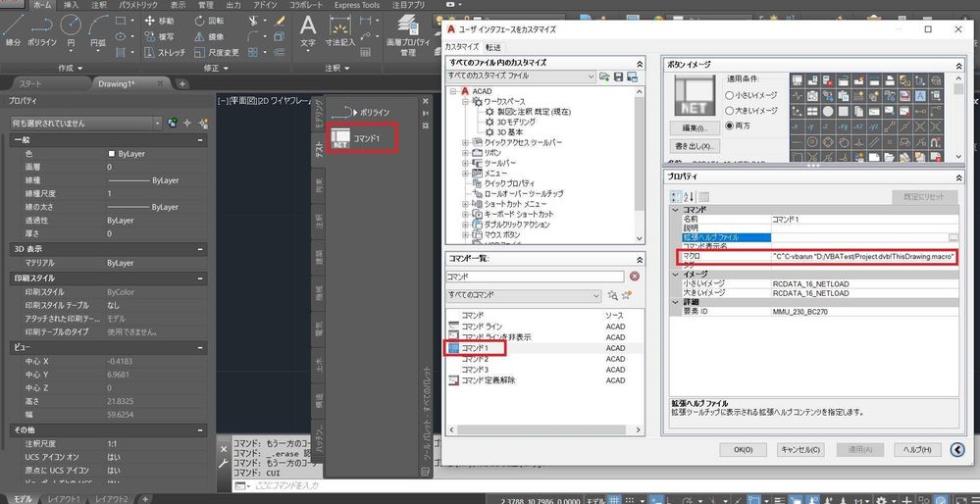The width and height of the screenshot is (980, 504).
Task: Expand the リボン tree node
Action: [465, 152]
